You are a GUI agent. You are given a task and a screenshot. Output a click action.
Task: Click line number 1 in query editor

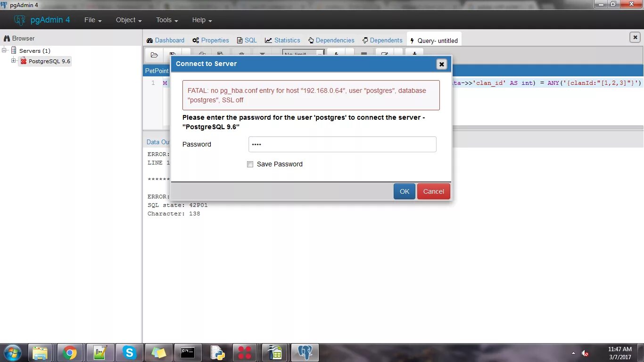[153, 83]
